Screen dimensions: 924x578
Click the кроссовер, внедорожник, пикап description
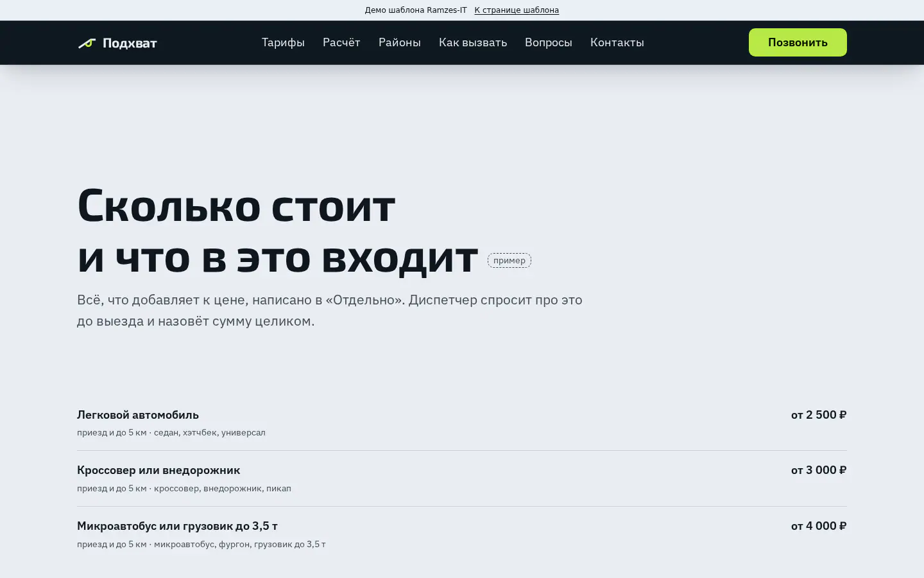coord(223,488)
